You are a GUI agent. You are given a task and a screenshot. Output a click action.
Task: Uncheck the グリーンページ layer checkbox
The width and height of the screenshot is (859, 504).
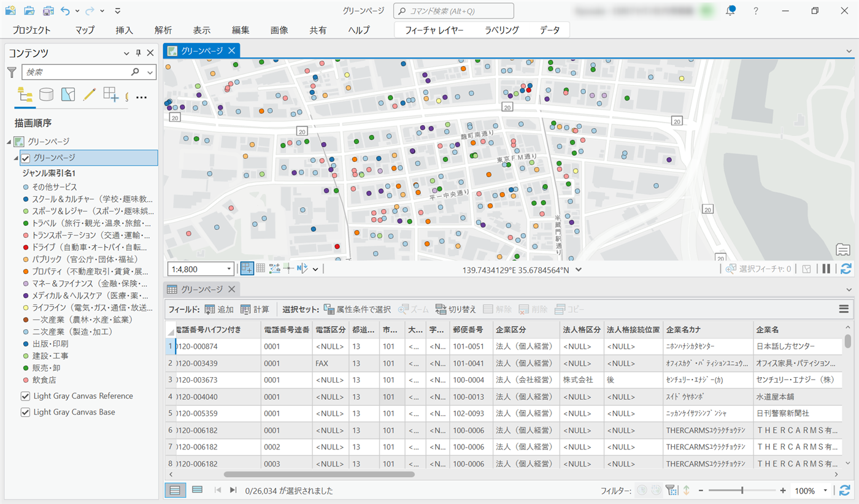pos(26,158)
